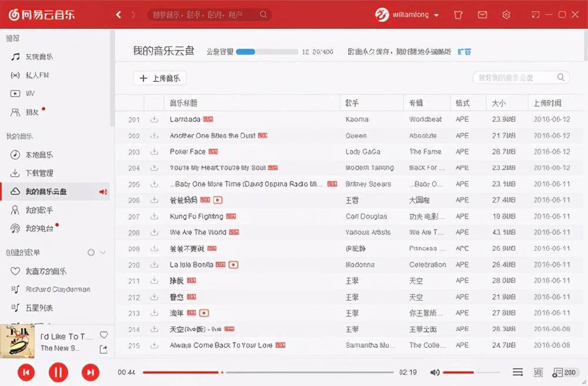The image size is (588, 386).
Task: Open the play queue icon showing 200
Action: coord(564,372)
